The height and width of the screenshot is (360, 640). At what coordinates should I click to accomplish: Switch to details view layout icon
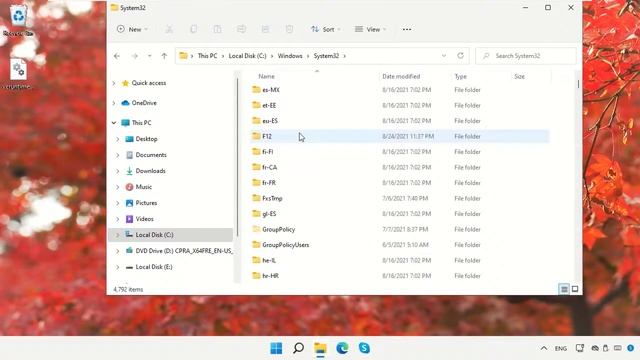pos(564,289)
